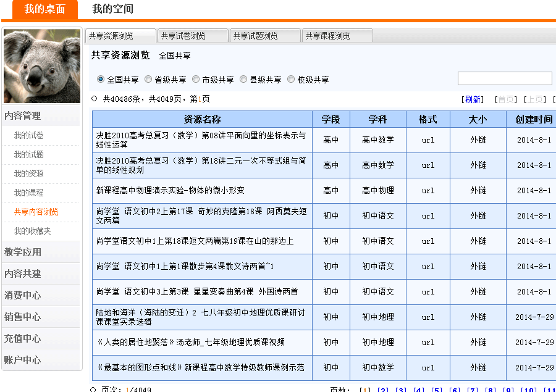Open the 新课程高中物理演示实验 resource row
The image size is (556, 392).
170,190
